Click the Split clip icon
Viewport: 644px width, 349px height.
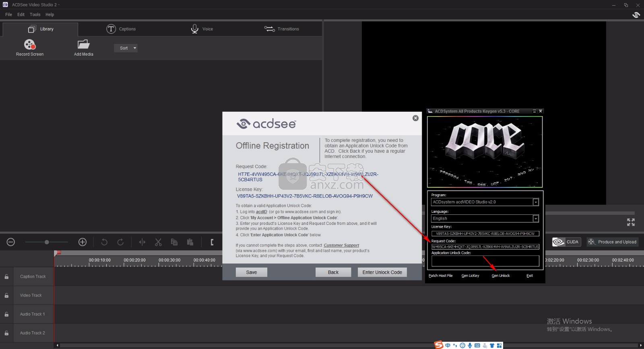[x=142, y=242]
